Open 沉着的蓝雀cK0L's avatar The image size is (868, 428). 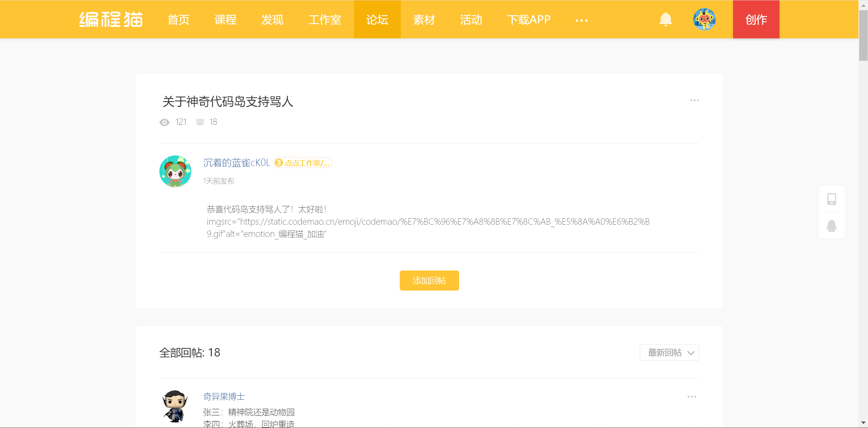(175, 171)
